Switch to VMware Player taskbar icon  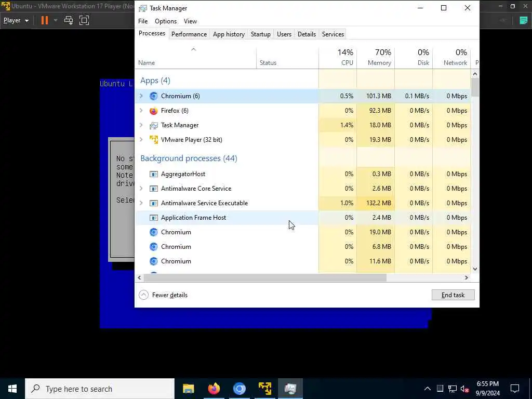coord(264,389)
